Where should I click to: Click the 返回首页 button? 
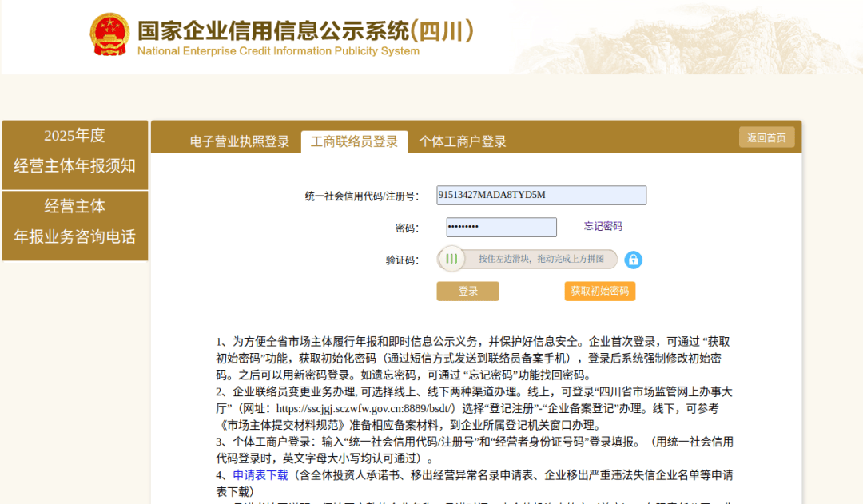pos(766,137)
